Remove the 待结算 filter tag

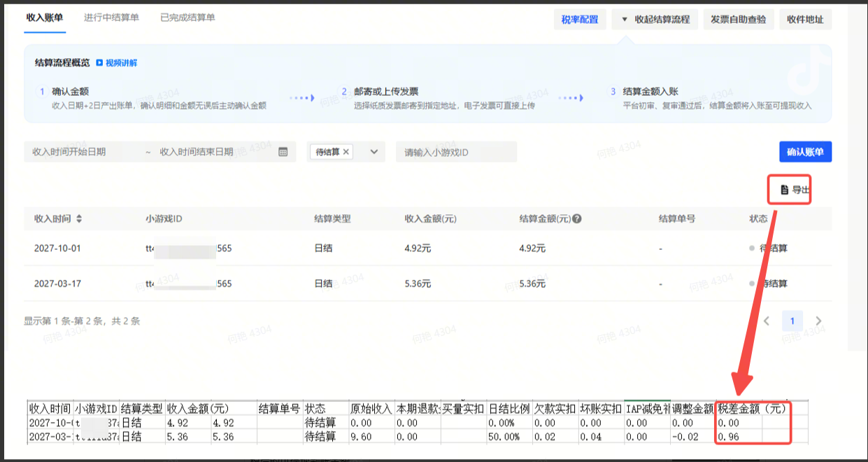346,152
